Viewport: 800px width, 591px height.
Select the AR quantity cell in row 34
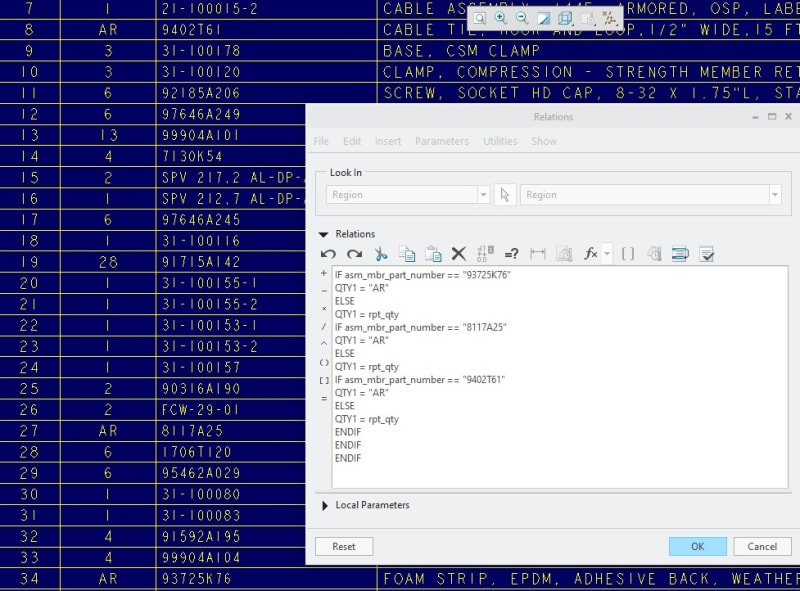click(x=108, y=579)
